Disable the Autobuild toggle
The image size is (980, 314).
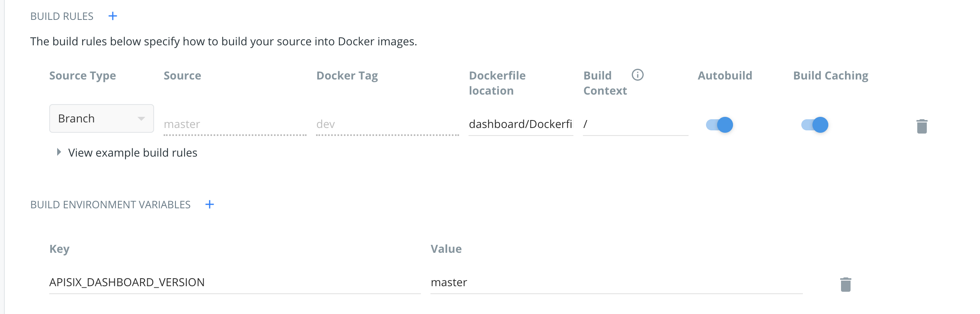(720, 125)
